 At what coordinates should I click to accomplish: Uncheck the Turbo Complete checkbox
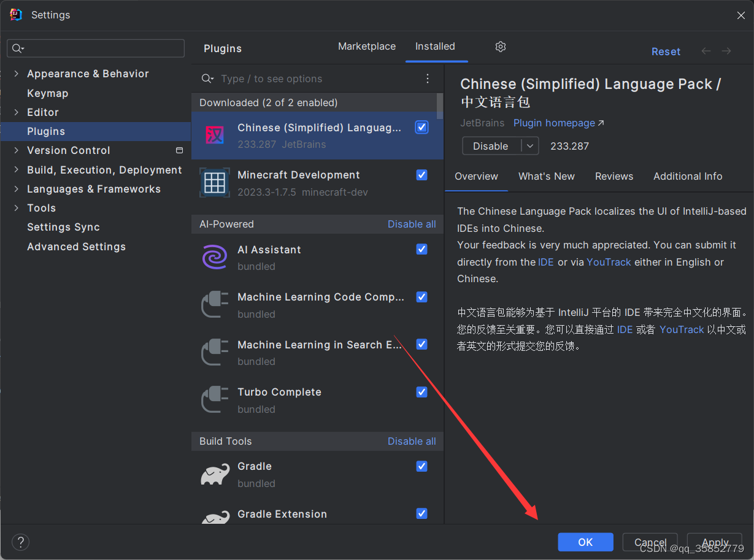421,392
